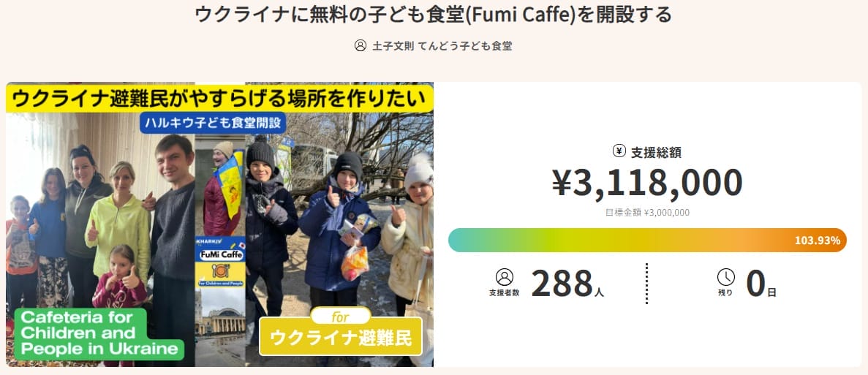This screenshot has height=375, width=868.
Task: Click the 103.93% progress label
Action: [817, 240]
